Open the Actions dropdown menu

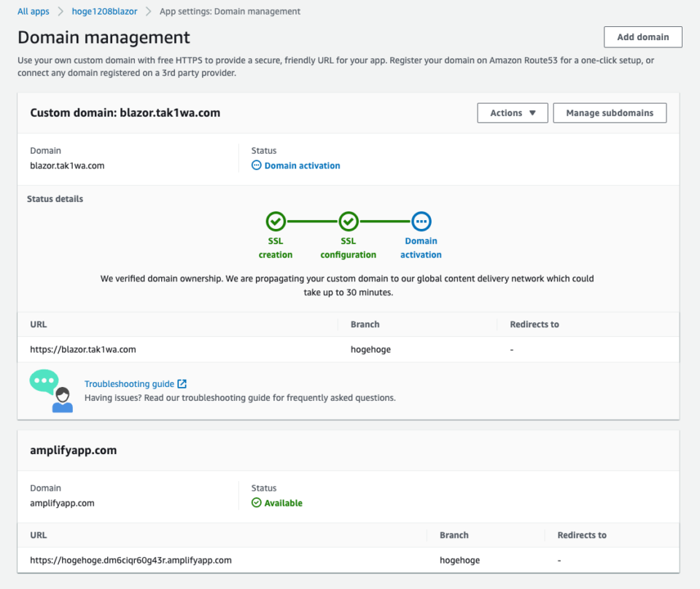513,113
